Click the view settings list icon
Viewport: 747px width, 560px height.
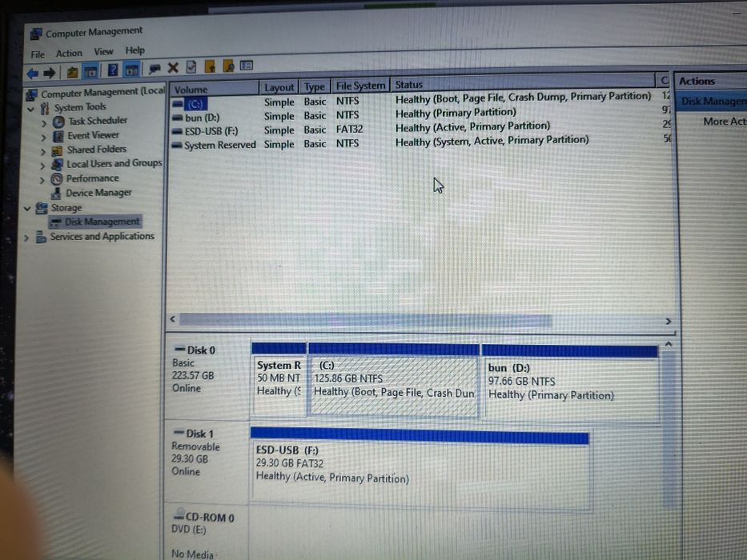[247, 66]
